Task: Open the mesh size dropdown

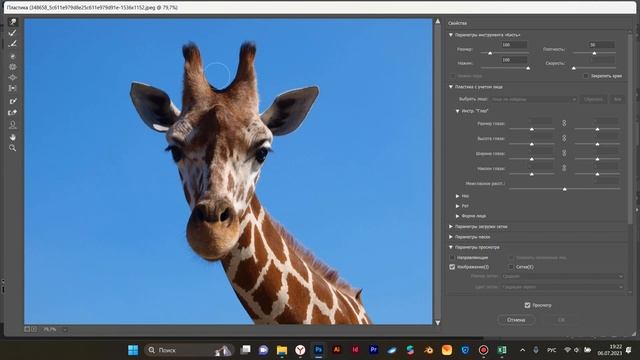Action: [x=562, y=276]
